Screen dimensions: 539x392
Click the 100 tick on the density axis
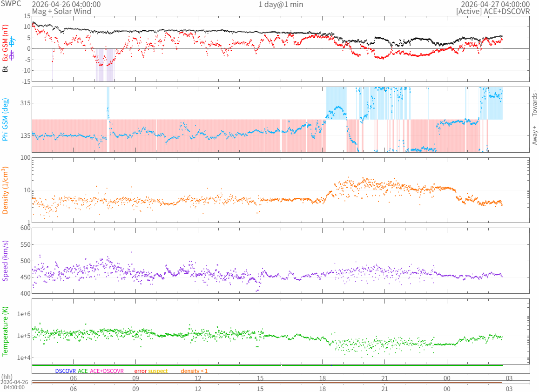click(x=26, y=158)
